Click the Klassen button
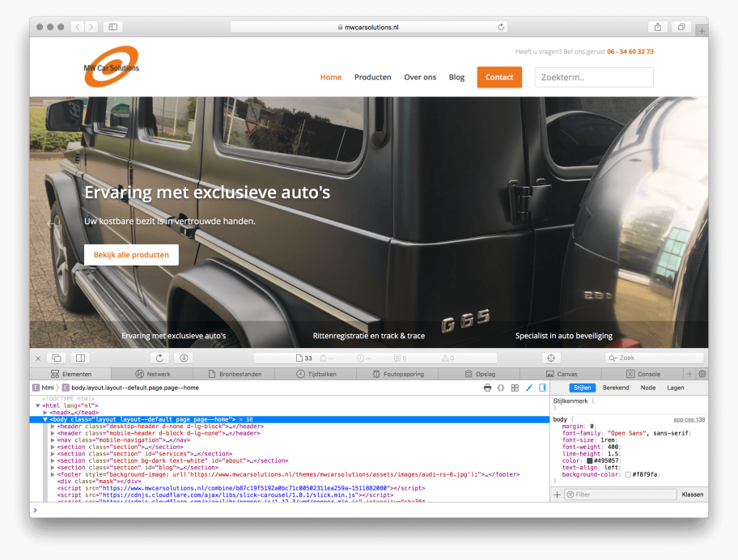Screen dimensions: 738x560 693,494
